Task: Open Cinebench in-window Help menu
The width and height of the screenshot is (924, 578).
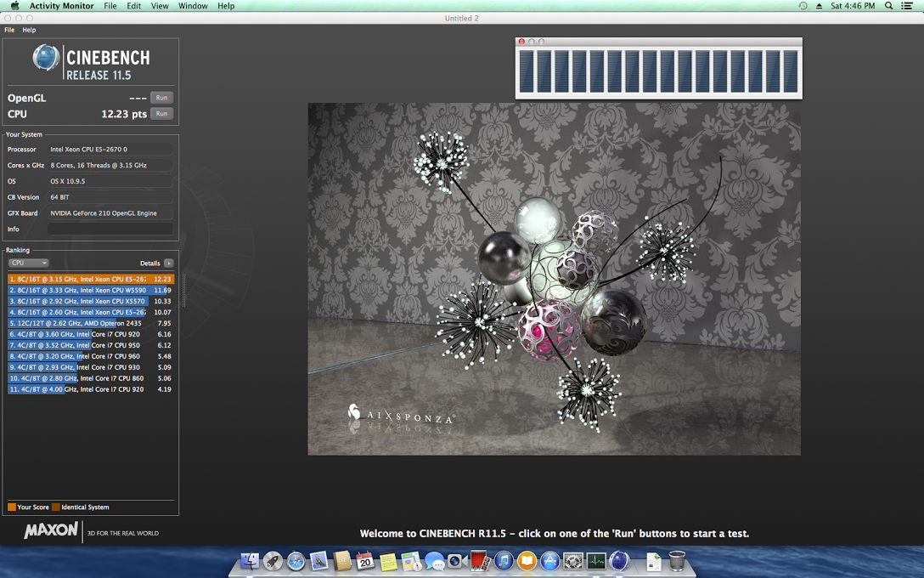Action: tap(29, 30)
